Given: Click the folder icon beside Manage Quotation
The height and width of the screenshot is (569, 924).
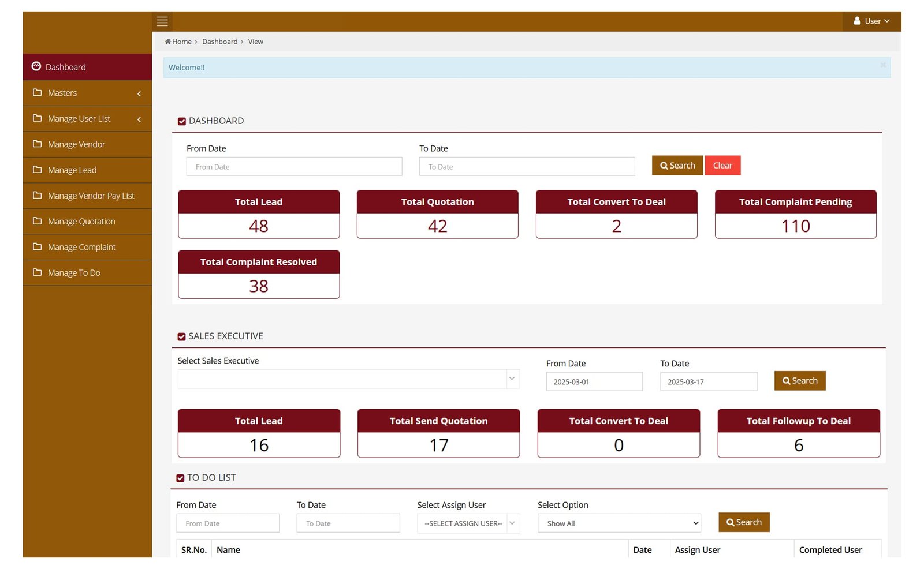Looking at the screenshot, I should (x=38, y=221).
